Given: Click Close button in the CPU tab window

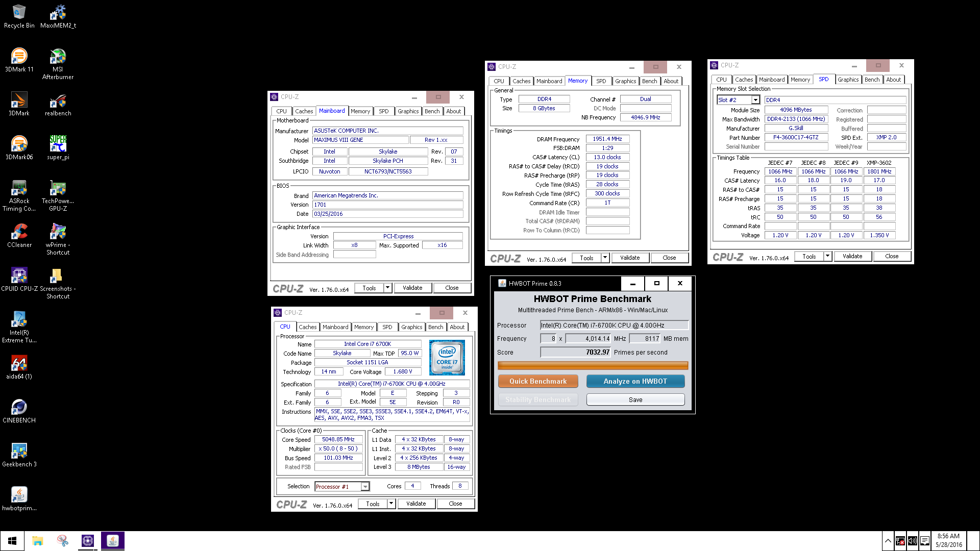Looking at the screenshot, I should pos(455,504).
